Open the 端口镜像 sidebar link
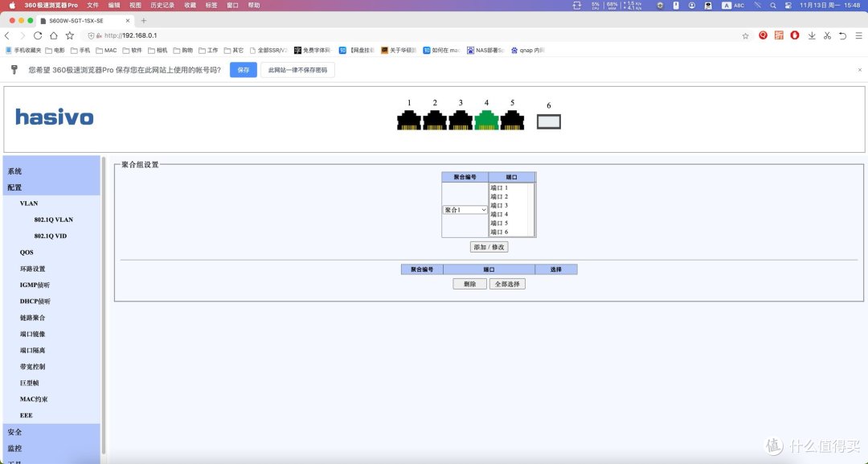The width and height of the screenshot is (868, 464). tap(33, 334)
